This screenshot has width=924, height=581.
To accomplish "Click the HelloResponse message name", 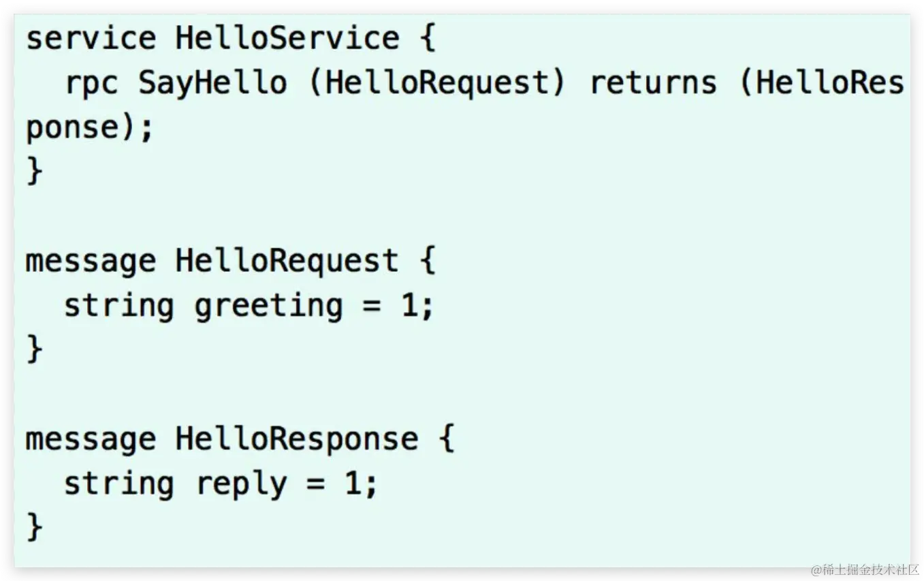I will [296, 439].
